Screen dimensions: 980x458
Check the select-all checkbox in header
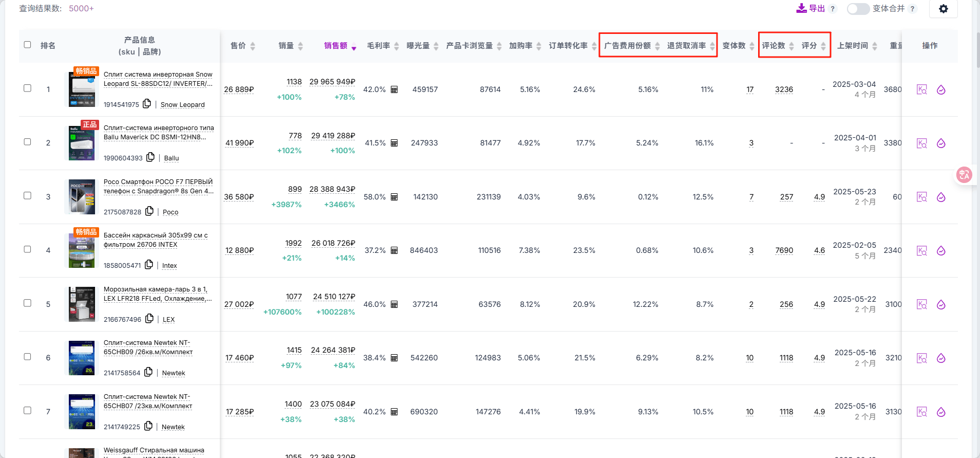[27, 45]
